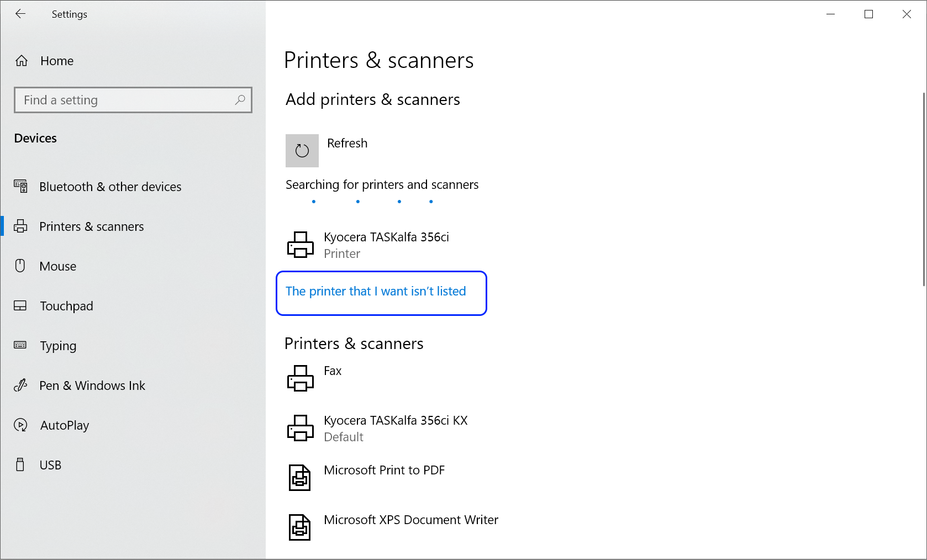Select the Printers & scanners sidebar icon

(x=20, y=226)
